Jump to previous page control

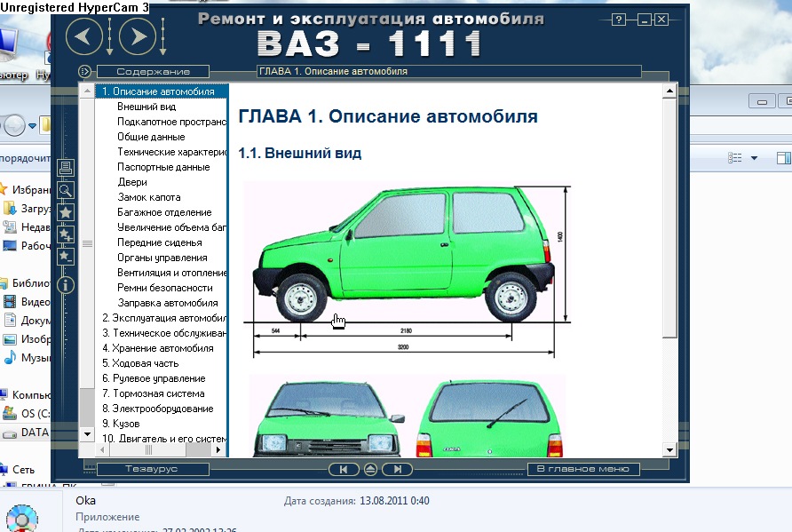point(344,469)
